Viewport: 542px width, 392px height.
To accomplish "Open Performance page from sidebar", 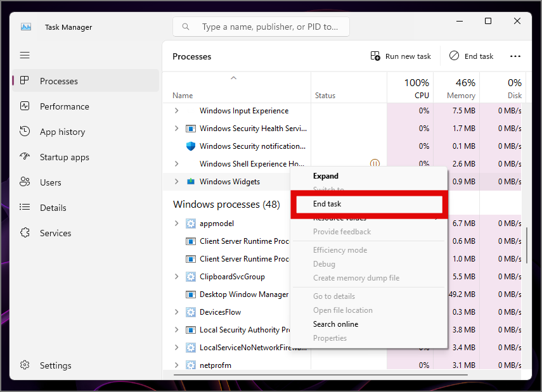I will click(x=86, y=106).
